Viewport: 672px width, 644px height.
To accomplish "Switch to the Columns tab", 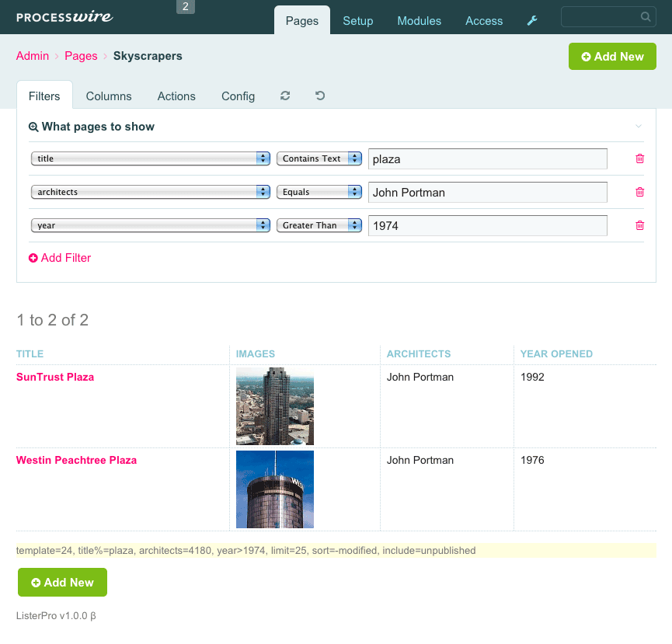I will click(x=109, y=96).
